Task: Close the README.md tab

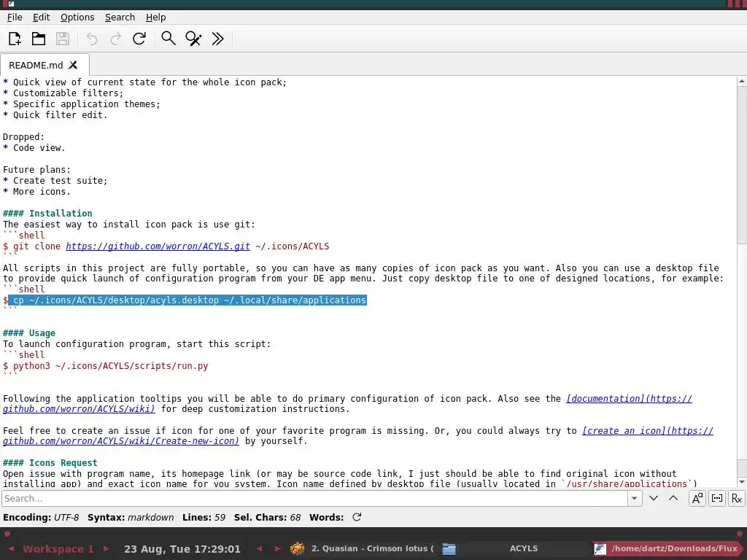Action: tap(73, 65)
